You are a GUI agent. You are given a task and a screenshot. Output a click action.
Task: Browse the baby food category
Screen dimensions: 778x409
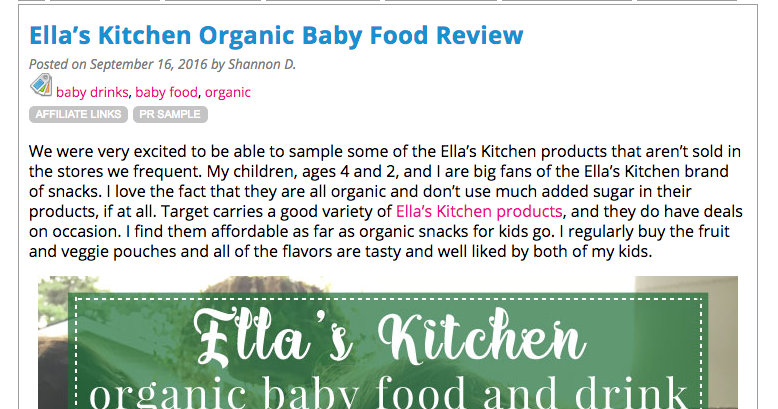166,92
